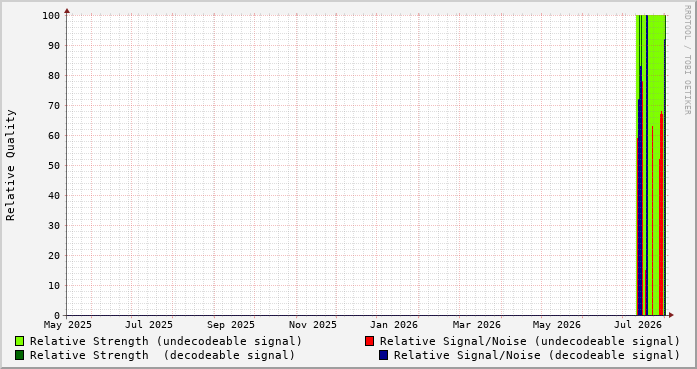Click the red arrow atop the y-axis
697x369 pixels.
pyautogui.click(x=67, y=11)
